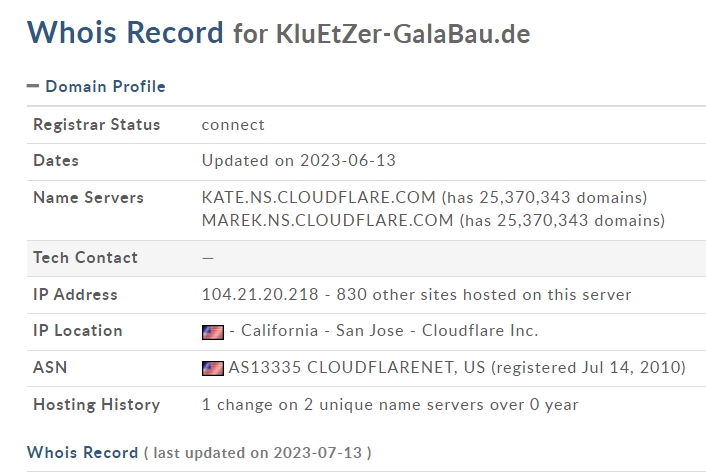
Task: Click the Registrar Status connect value
Action: point(233,125)
